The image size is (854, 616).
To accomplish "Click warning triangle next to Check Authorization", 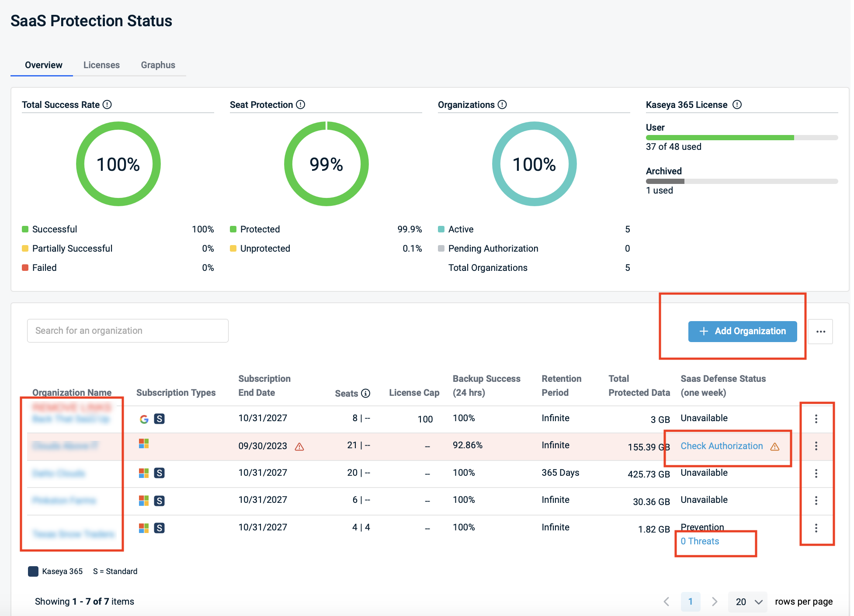I will (x=774, y=446).
